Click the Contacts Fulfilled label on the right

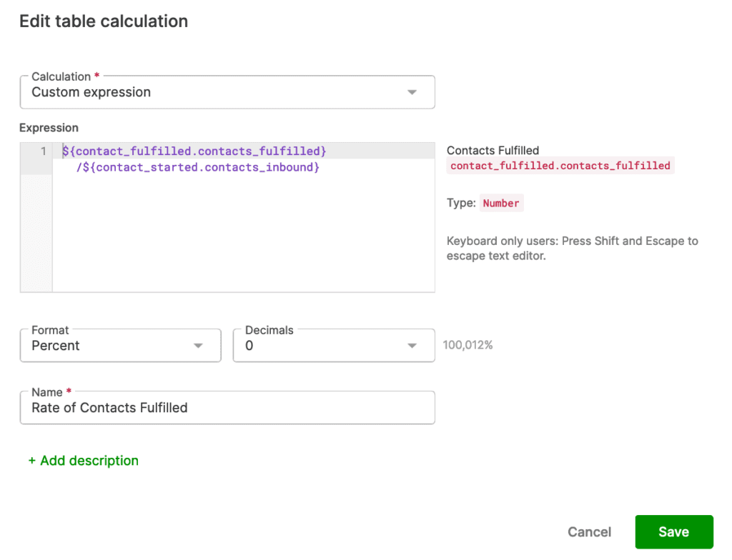[493, 150]
